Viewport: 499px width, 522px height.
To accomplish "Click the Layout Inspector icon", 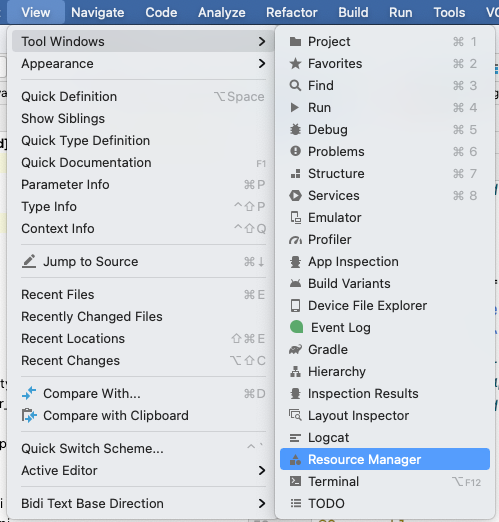I will (295, 415).
